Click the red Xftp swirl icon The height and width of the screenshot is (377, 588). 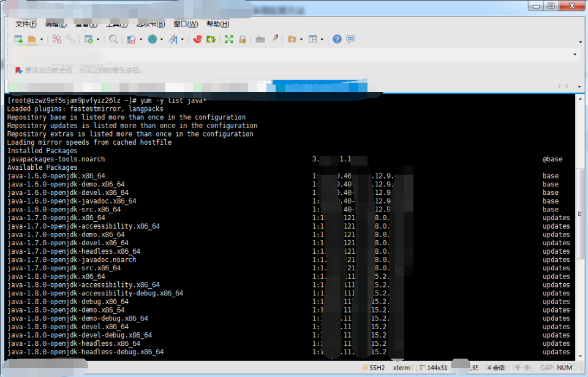[197, 39]
